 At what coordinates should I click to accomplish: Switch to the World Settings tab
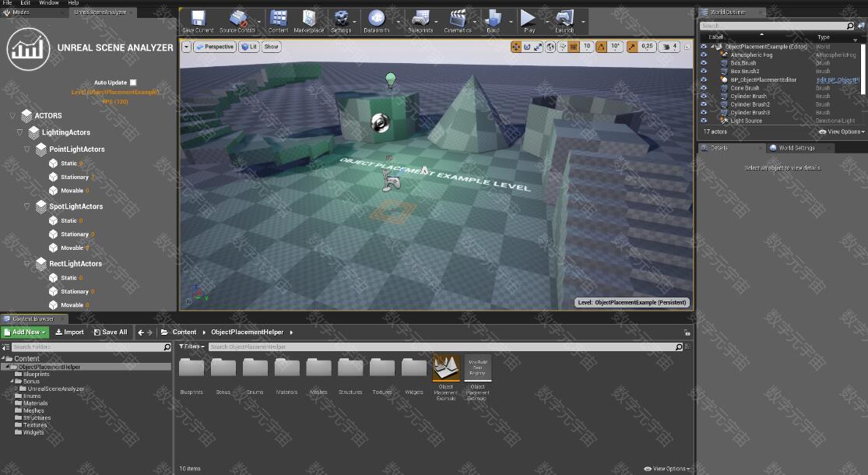point(796,148)
